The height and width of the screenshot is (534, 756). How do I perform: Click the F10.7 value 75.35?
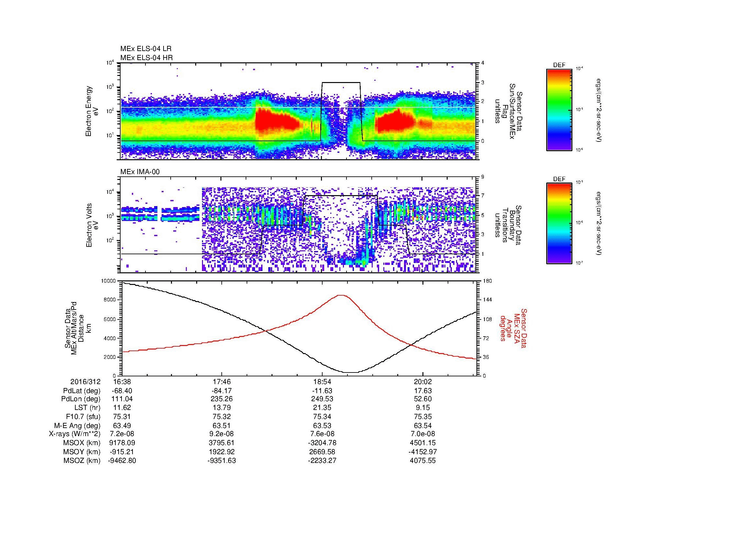[422, 417]
